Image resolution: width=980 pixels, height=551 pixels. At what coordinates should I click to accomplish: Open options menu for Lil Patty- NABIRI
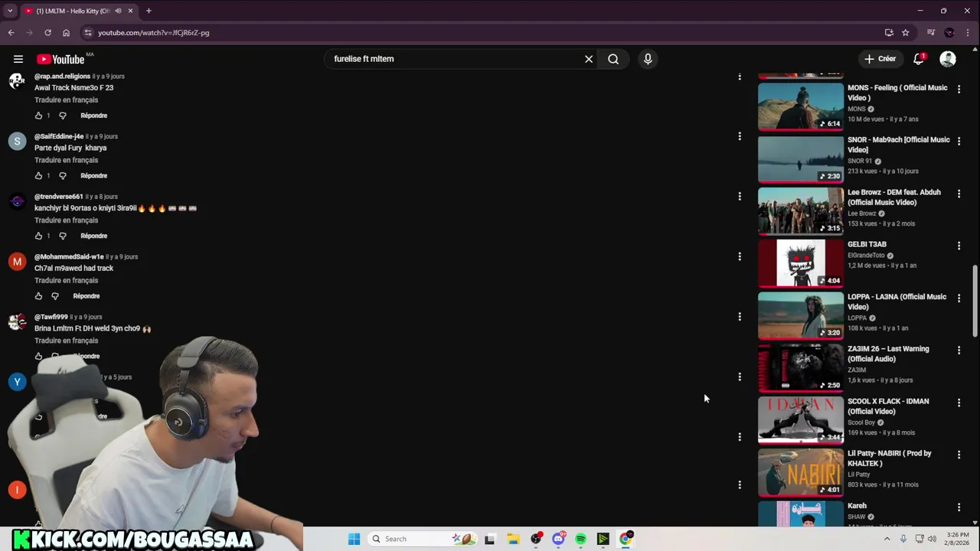tap(959, 455)
